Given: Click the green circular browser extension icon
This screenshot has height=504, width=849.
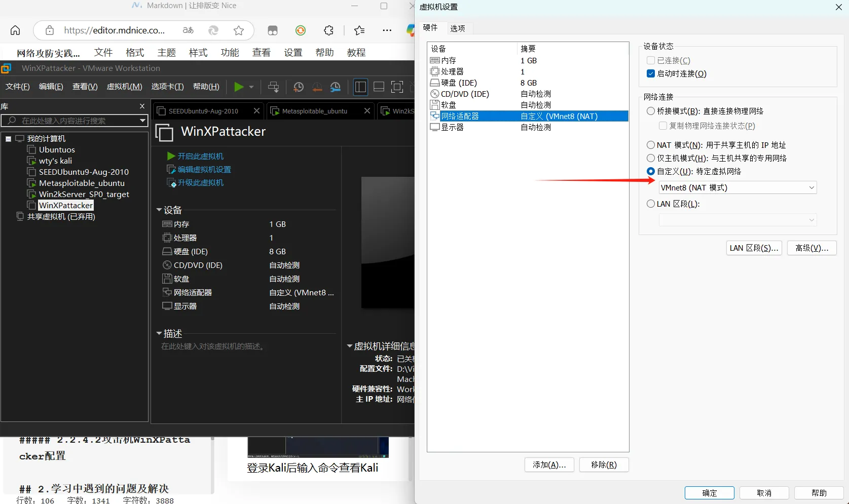Looking at the screenshot, I should point(301,30).
